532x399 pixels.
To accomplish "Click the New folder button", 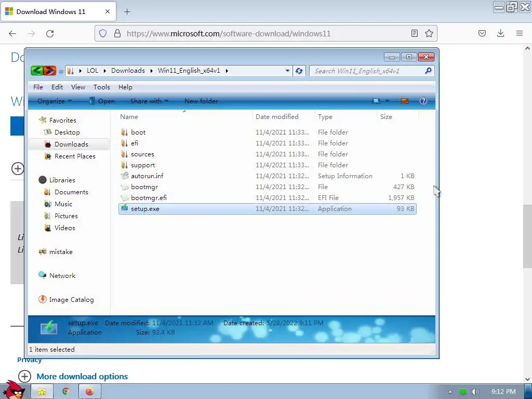I will point(201,101).
